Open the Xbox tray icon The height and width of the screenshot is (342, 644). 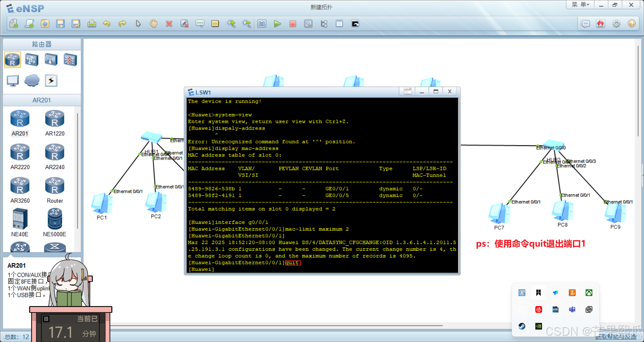click(589, 293)
